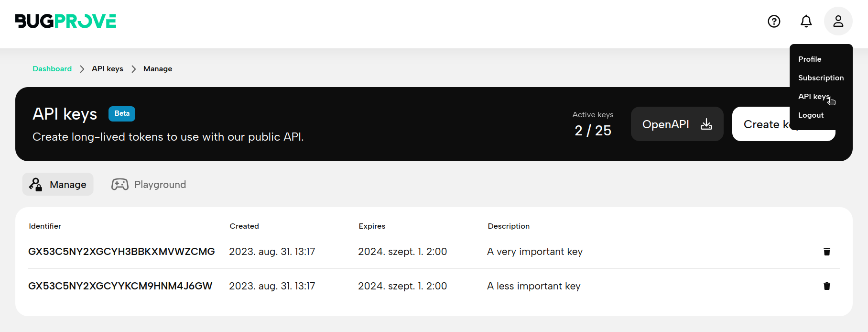868x332 pixels.
Task: Click the Identifier column header
Action: point(45,226)
